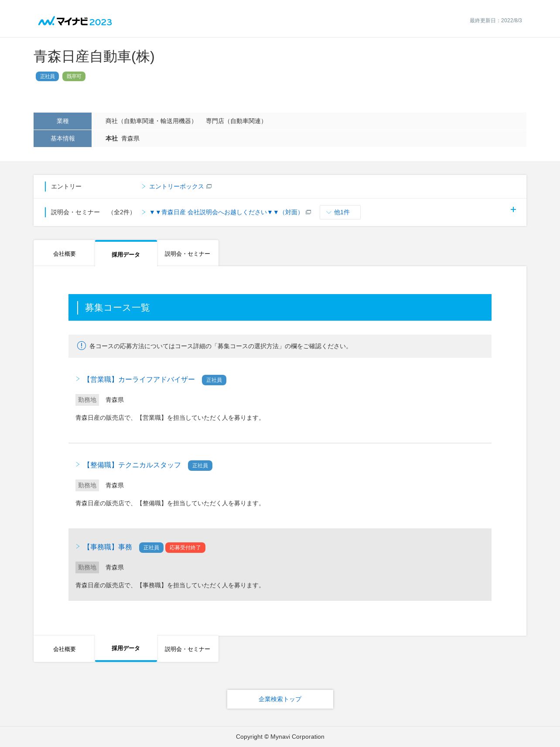This screenshot has height=747, width=560.
Task: Open 【営業職】カーライフアドバイザー course
Action: [x=139, y=380]
